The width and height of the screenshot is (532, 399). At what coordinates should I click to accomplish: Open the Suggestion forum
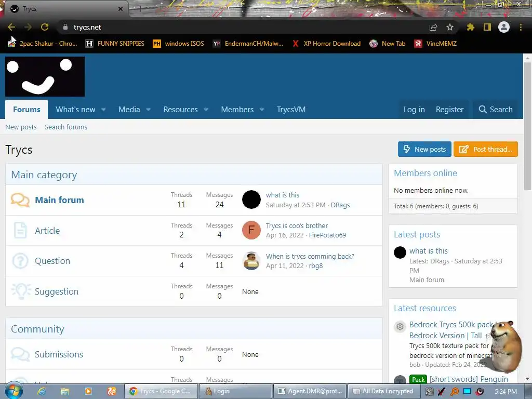point(56,291)
